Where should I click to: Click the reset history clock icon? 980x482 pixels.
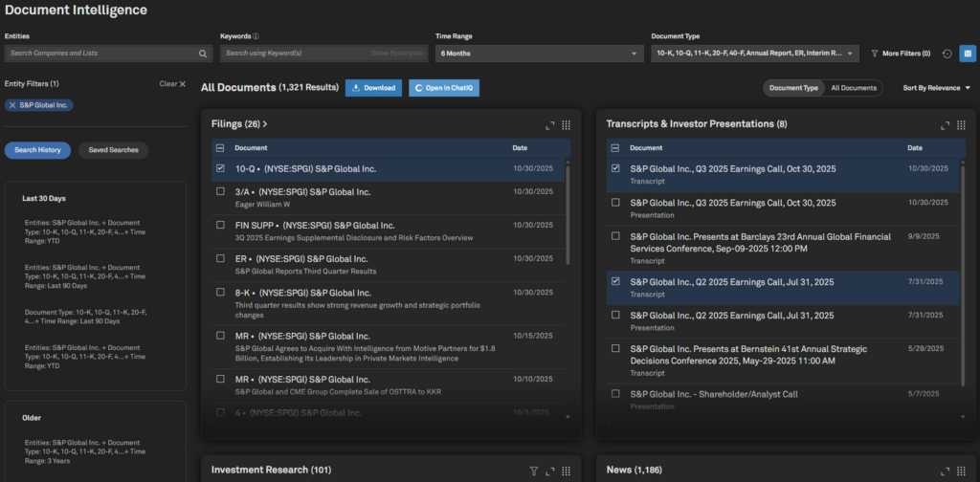coord(947,54)
